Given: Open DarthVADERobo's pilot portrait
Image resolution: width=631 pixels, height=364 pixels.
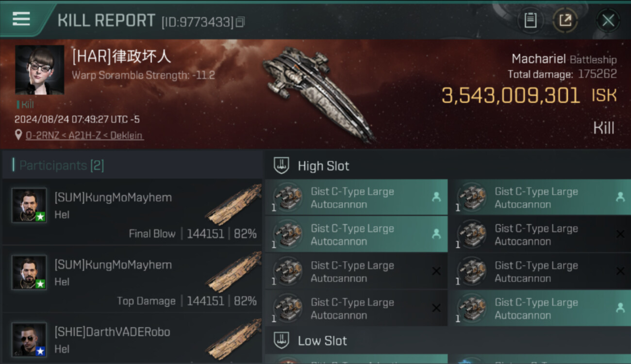Looking at the screenshot, I should pos(29,339).
